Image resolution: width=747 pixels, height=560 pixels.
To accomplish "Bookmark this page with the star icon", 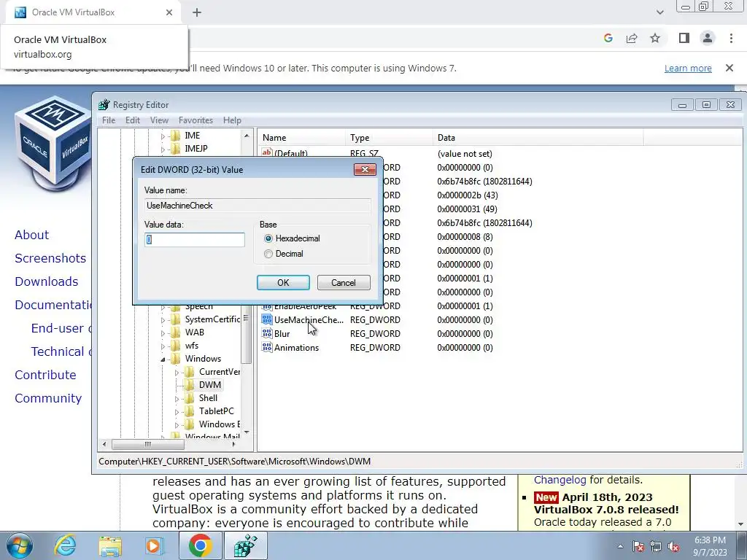I will coord(655,38).
